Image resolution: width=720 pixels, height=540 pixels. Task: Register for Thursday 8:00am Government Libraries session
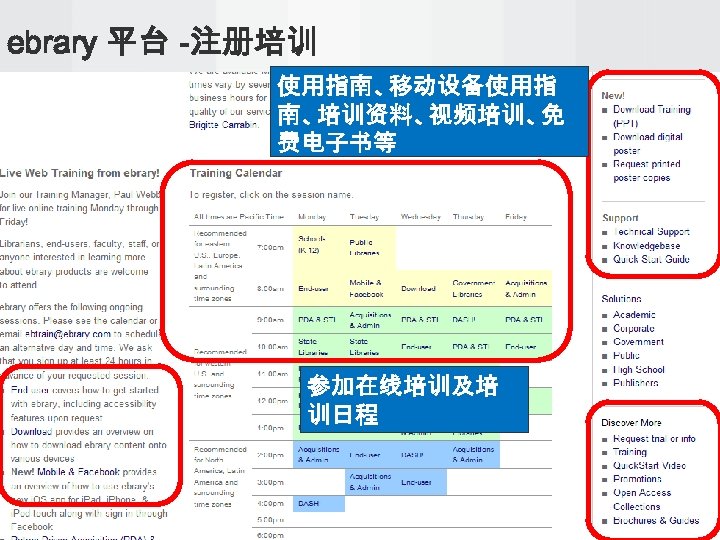tap(473, 288)
